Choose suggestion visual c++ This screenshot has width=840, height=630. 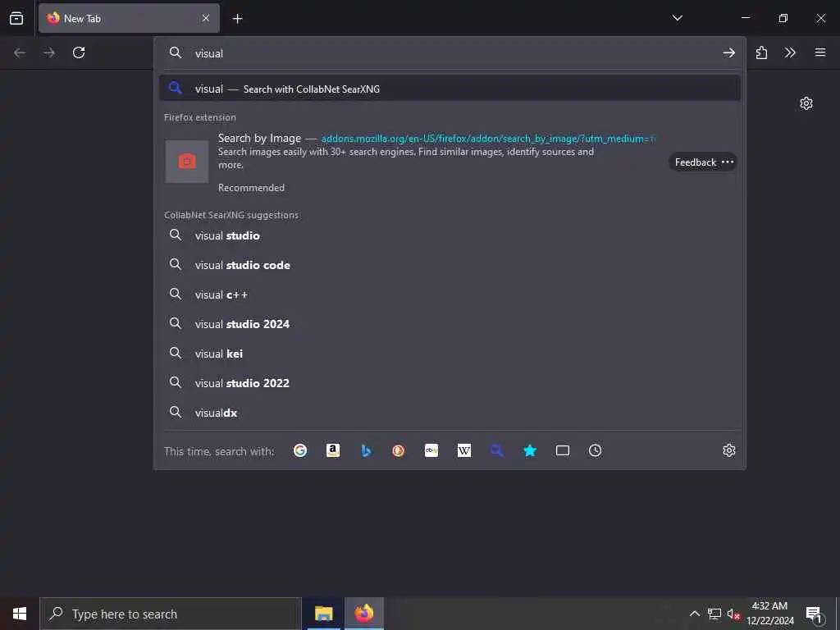pos(450,294)
